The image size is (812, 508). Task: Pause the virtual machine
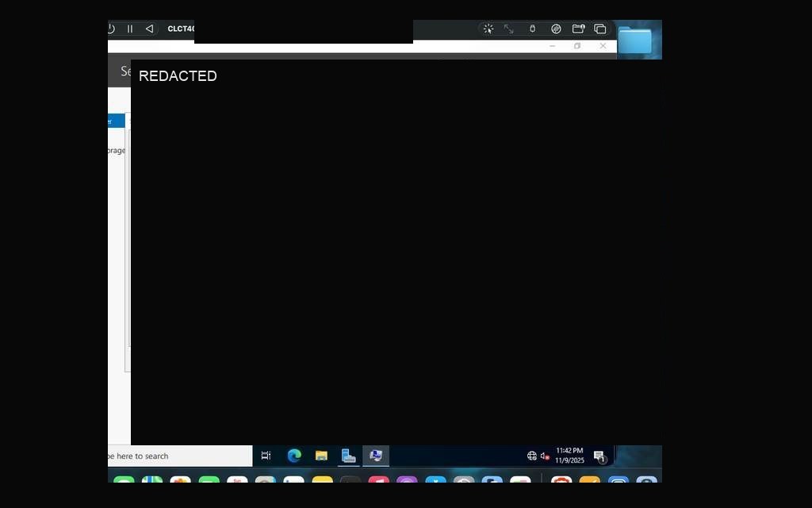click(130, 29)
